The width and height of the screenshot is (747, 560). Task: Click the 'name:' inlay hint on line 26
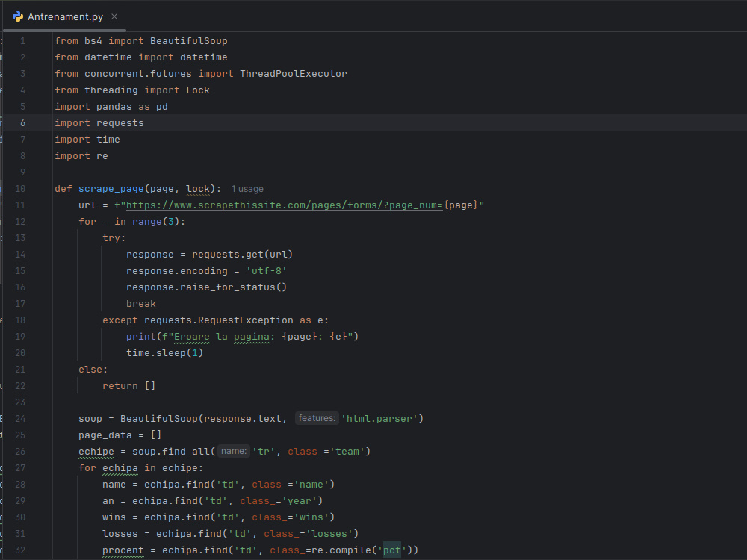pos(233,451)
